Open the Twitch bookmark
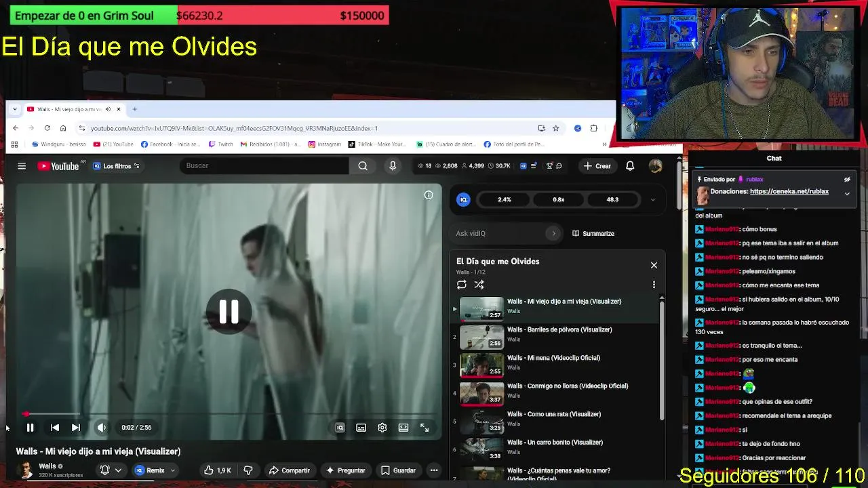This screenshot has width=868, height=488. click(x=221, y=144)
